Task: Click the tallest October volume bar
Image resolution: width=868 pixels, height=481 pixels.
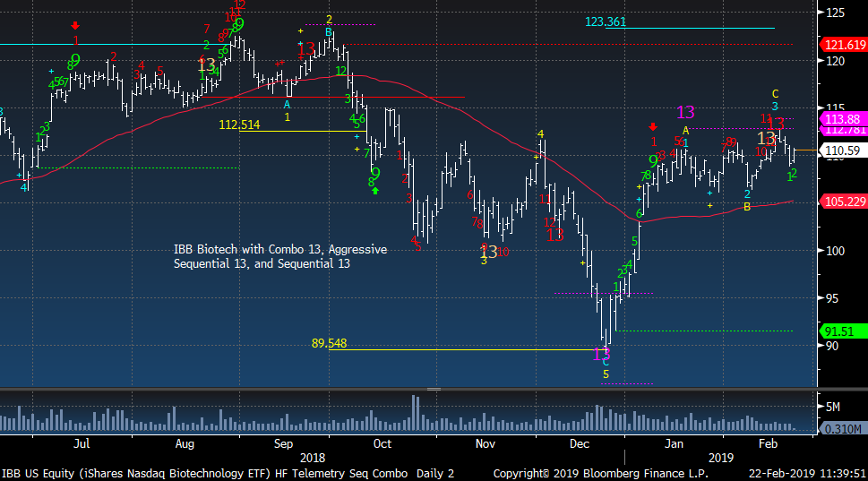Action: pyautogui.click(x=414, y=414)
